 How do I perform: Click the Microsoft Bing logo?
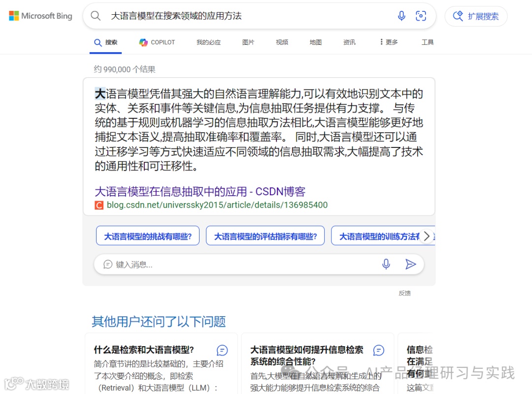click(40, 16)
